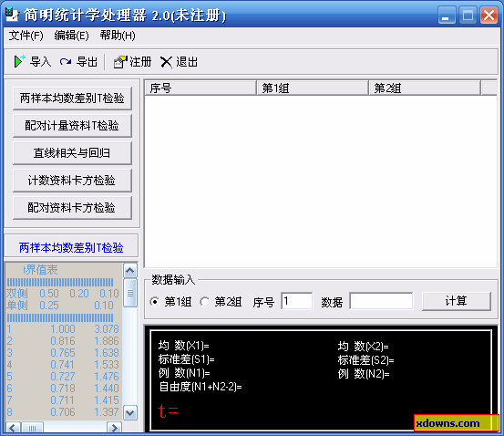Image resolution: width=504 pixels, height=436 pixels.
Task: Click the 数据 input field
Action: click(x=381, y=301)
